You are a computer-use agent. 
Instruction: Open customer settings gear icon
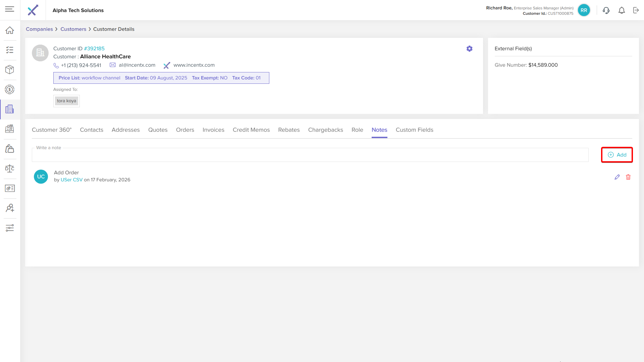point(469,49)
